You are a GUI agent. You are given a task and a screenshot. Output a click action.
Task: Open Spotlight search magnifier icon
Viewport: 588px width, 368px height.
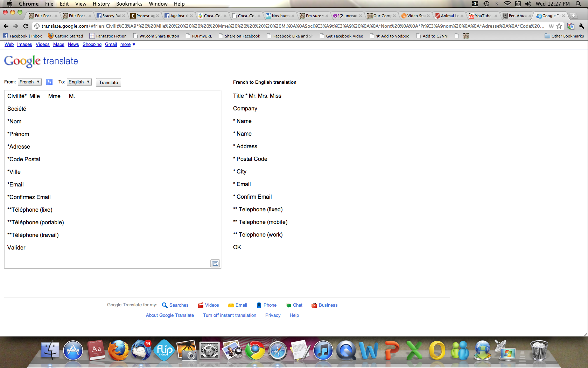[578, 4]
